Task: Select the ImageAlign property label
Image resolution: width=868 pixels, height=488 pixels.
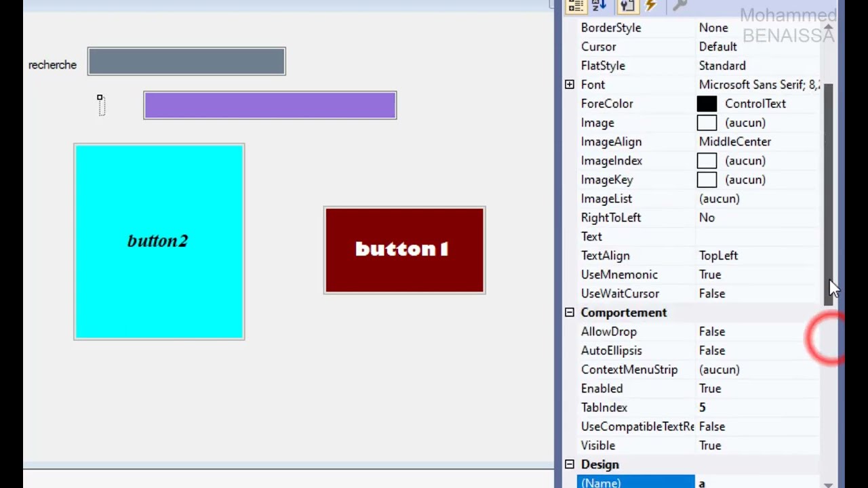Action: click(x=611, y=142)
